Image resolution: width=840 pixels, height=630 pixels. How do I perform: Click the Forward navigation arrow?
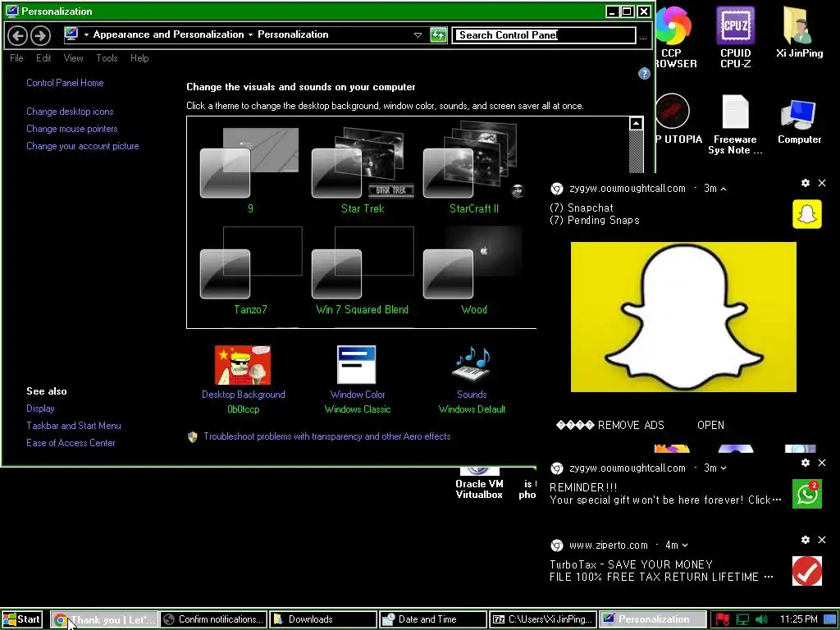(x=40, y=36)
